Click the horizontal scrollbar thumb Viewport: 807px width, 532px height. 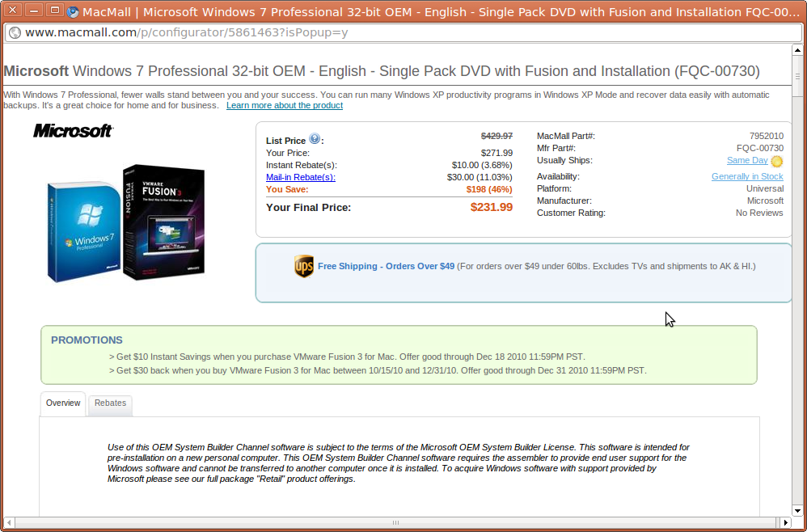(x=395, y=523)
